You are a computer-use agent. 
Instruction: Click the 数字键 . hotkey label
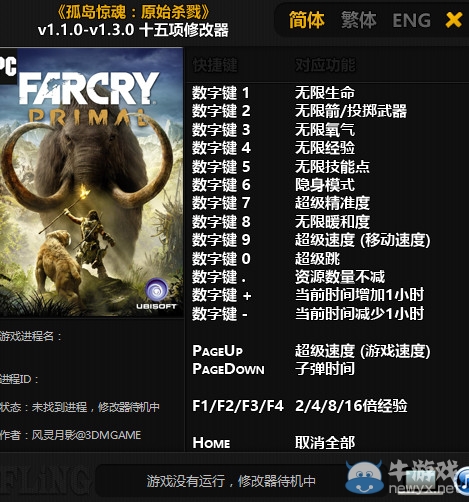219,277
